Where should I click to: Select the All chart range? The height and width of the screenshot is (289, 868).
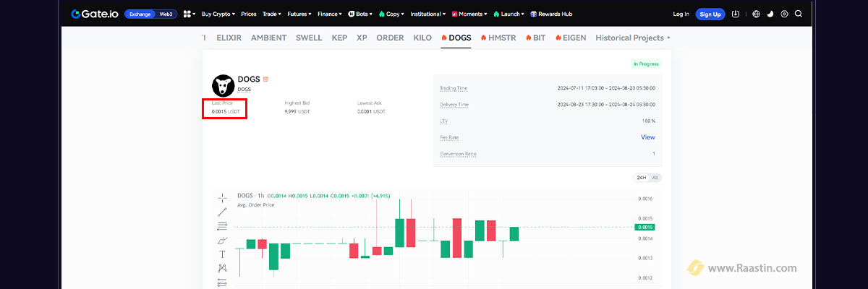655,178
